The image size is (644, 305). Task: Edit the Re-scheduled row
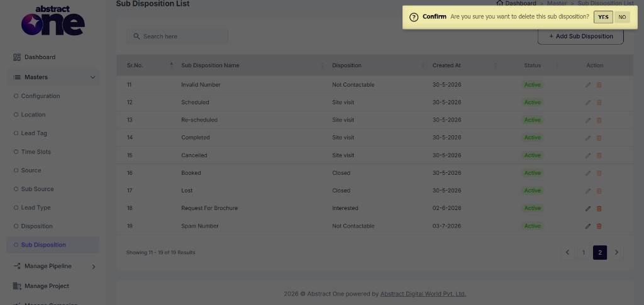588,120
